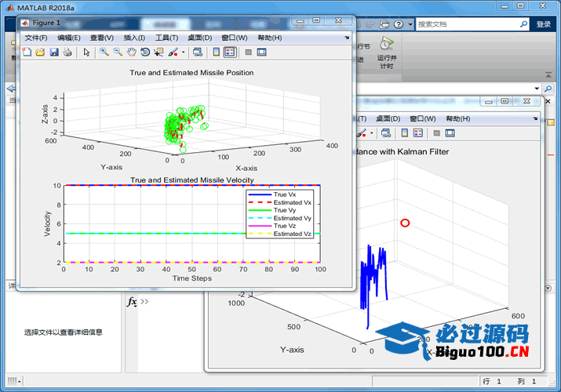The image size is (561, 392).
Task: Toggle Legend icon in second figure toolbar
Action: (418, 133)
